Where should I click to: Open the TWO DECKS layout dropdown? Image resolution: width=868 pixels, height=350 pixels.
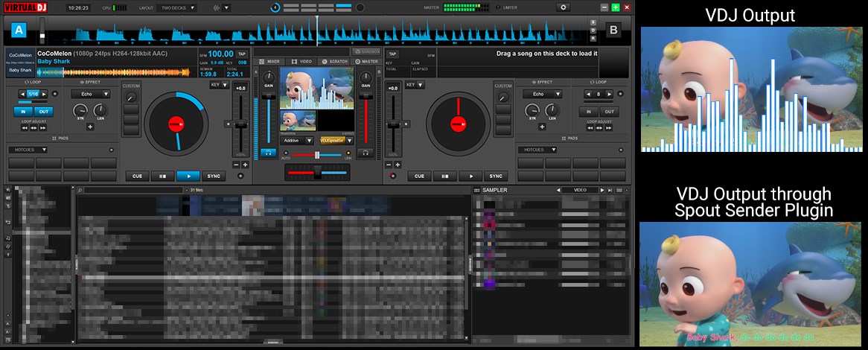click(176, 7)
